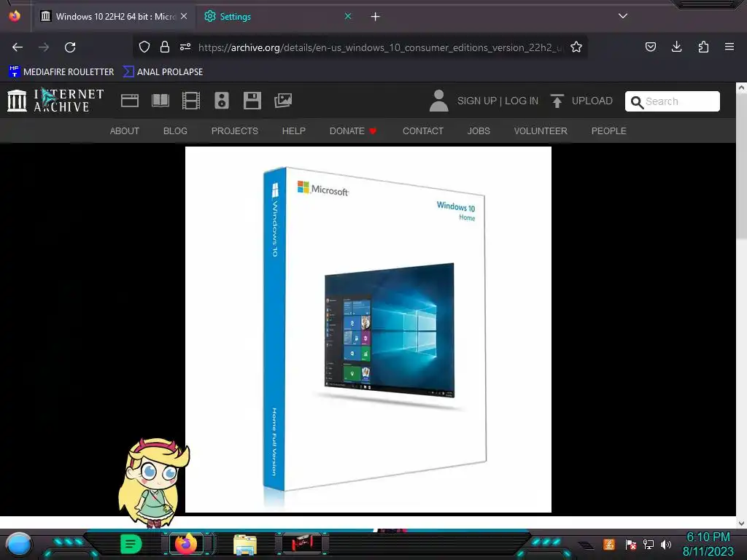Open the File Explorer taskbar icon
Screen dimensions: 747x560
245,545
